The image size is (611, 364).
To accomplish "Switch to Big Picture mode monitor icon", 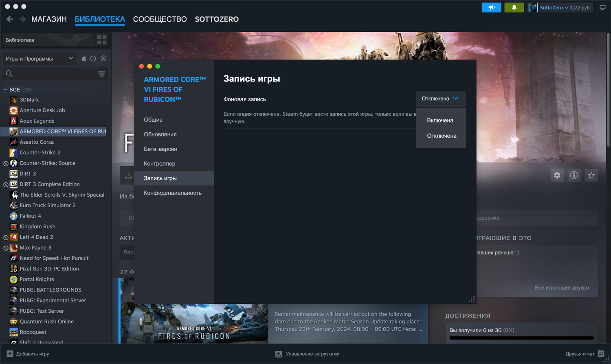I will pyautogui.click(x=602, y=7).
